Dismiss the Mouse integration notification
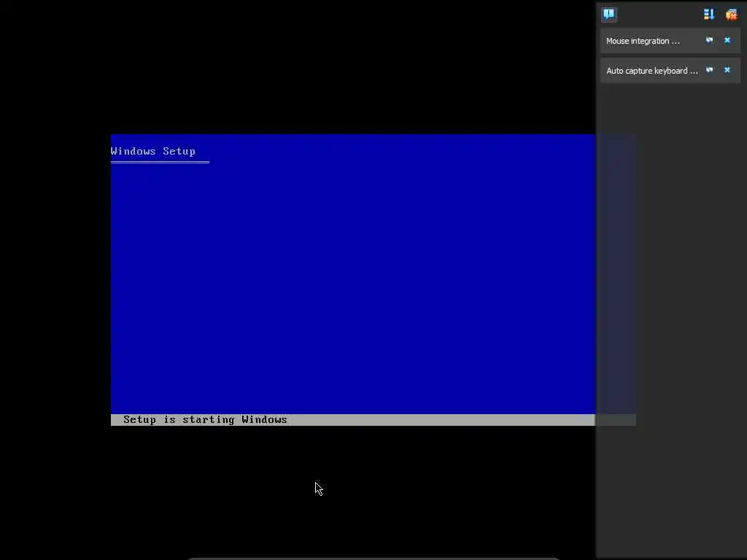Image resolution: width=747 pixels, height=560 pixels. tap(727, 41)
